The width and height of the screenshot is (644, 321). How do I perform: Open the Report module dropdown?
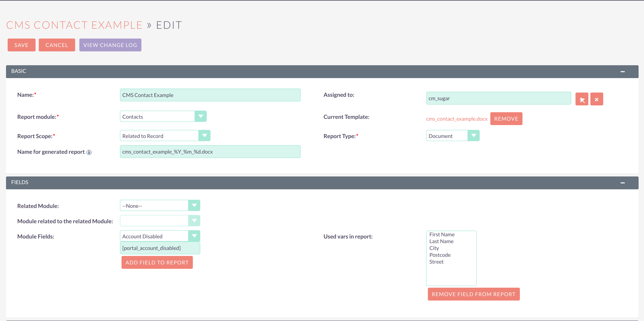(x=200, y=116)
